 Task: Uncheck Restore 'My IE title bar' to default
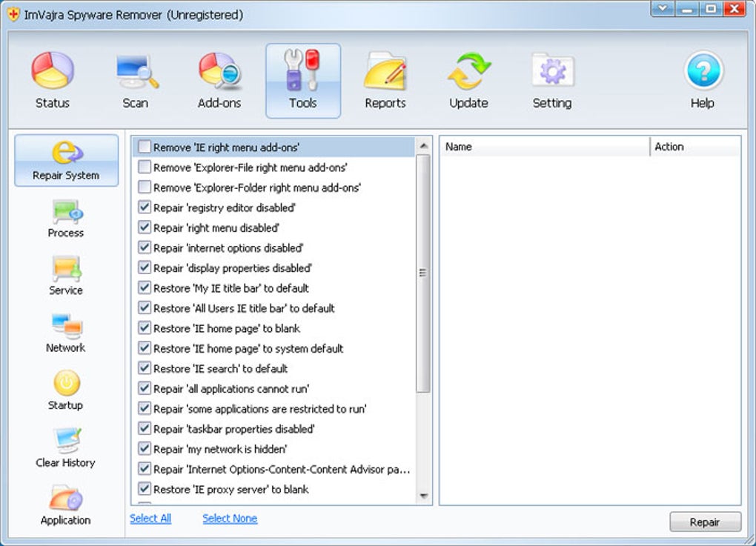pos(145,287)
